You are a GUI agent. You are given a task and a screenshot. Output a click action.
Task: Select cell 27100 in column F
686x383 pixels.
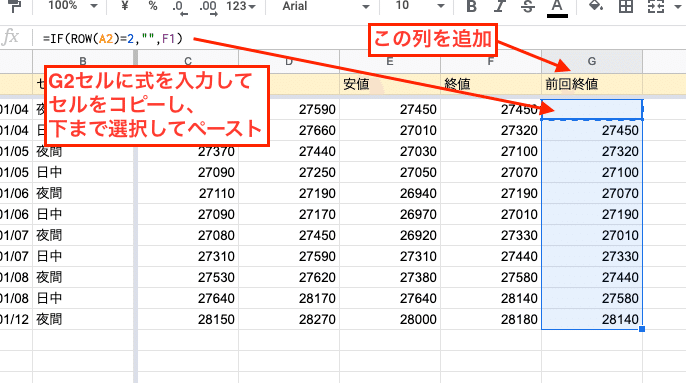click(490, 151)
